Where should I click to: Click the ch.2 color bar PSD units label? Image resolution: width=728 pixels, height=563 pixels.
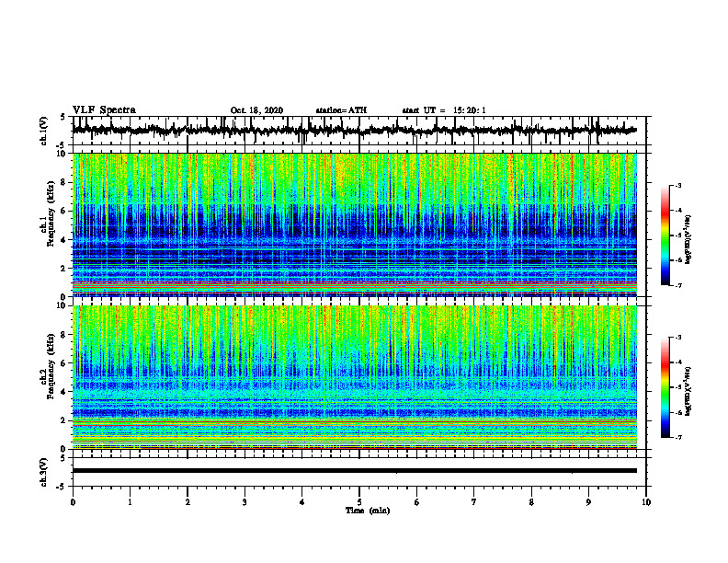tap(689, 391)
